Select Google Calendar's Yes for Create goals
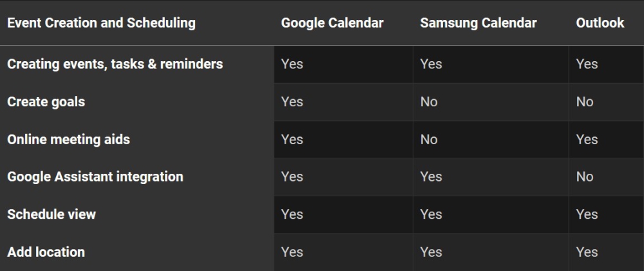Image resolution: width=644 pixels, height=271 pixels. (x=292, y=102)
